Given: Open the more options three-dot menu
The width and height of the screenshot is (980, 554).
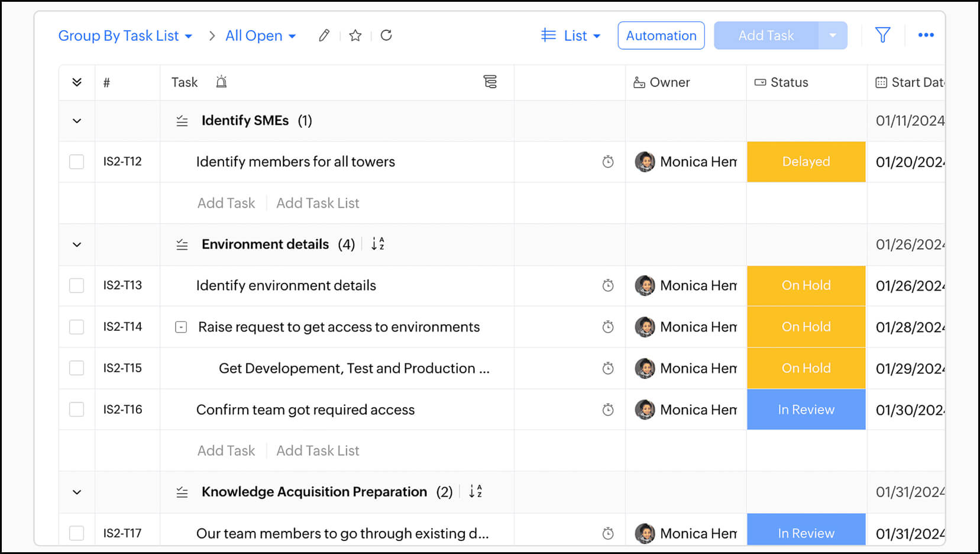Looking at the screenshot, I should 926,35.
